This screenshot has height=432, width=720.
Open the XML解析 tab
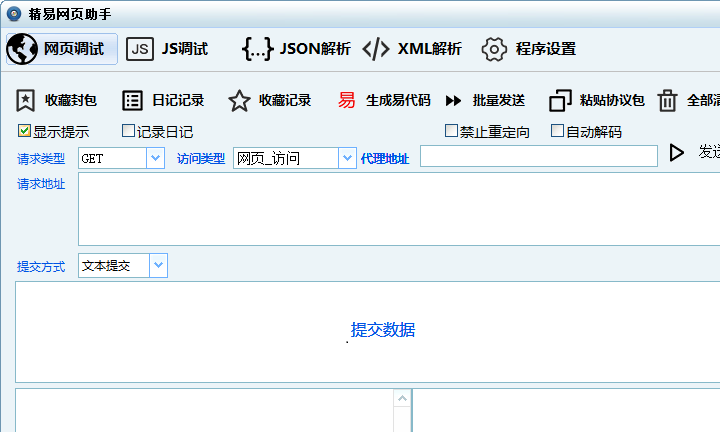[412, 49]
